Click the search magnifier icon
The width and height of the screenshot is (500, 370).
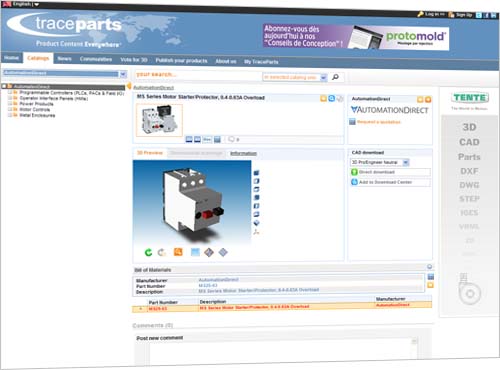click(335, 77)
